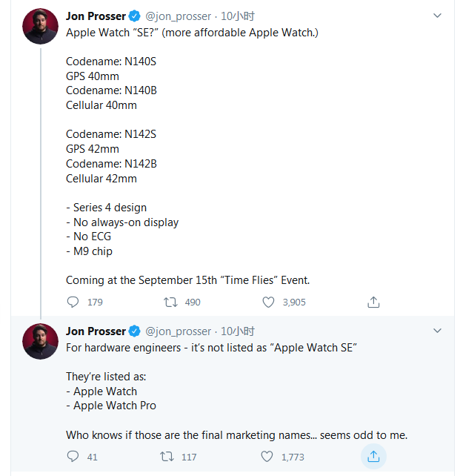This screenshot has height=476, width=460.
Task: Click Jon Prosser's avatar on the hardware engineers tweet
Action: click(41, 342)
